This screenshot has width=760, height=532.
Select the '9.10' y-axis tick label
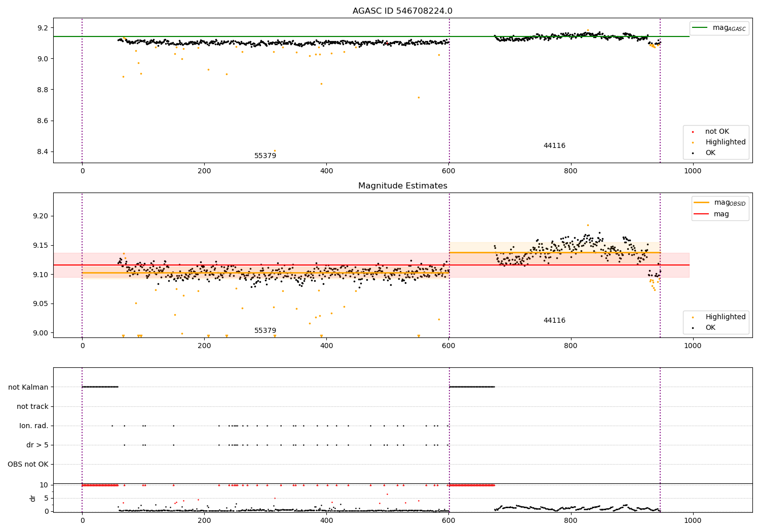coord(42,275)
